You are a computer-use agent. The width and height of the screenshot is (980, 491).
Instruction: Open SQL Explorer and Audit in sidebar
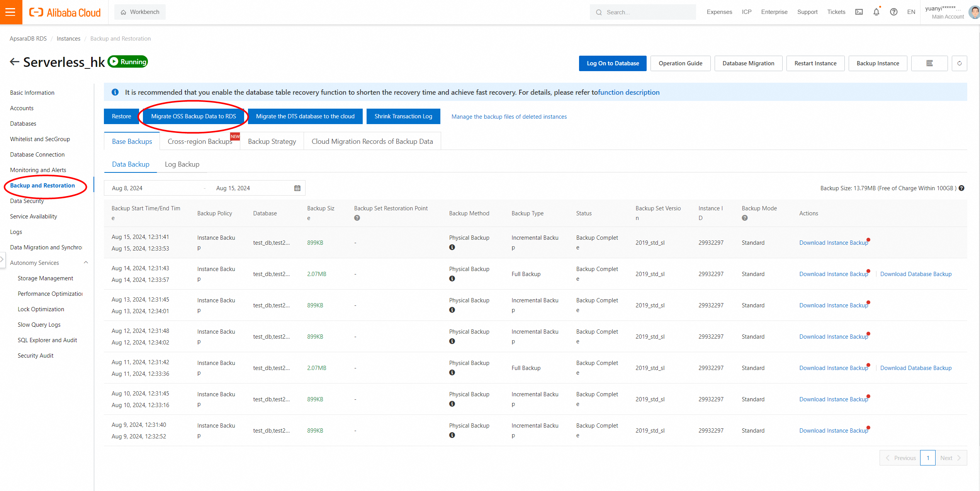[47, 340]
